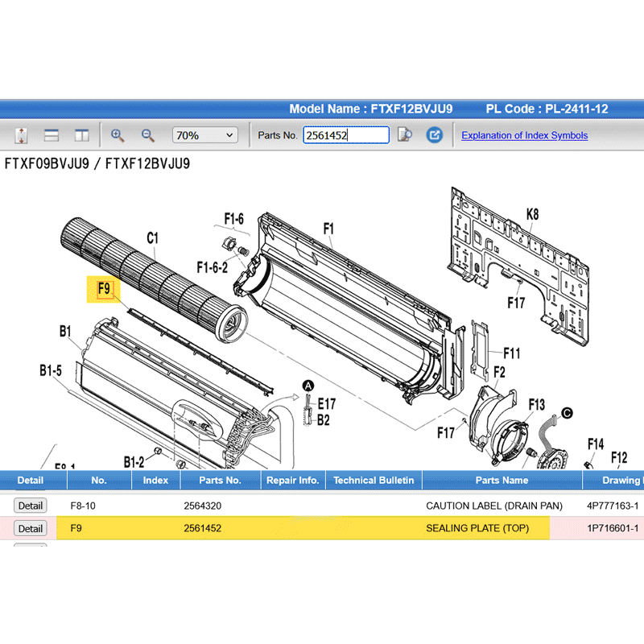644x644 pixels.
Task: Click the blue export/open icon
Action: point(435,135)
